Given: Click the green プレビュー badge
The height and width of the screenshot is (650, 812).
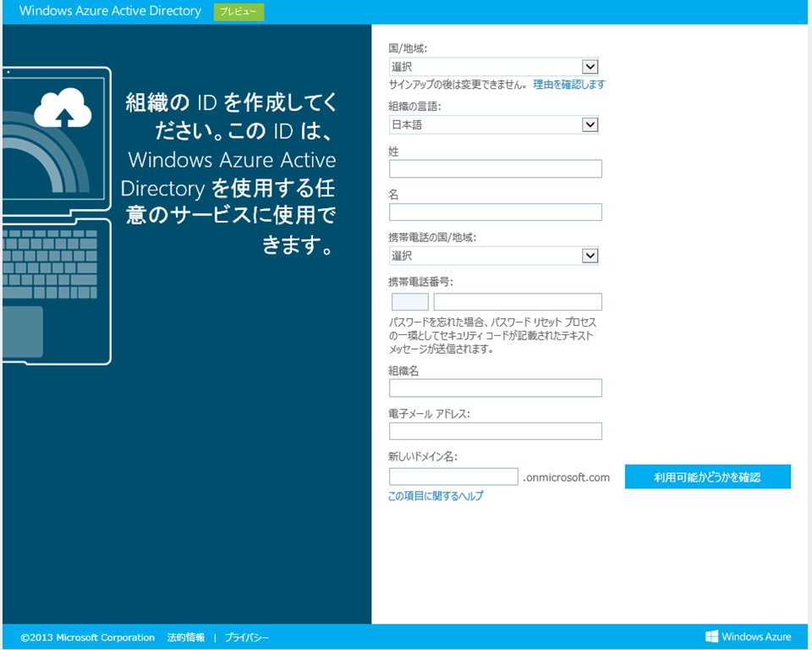Looking at the screenshot, I should pos(239,12).
